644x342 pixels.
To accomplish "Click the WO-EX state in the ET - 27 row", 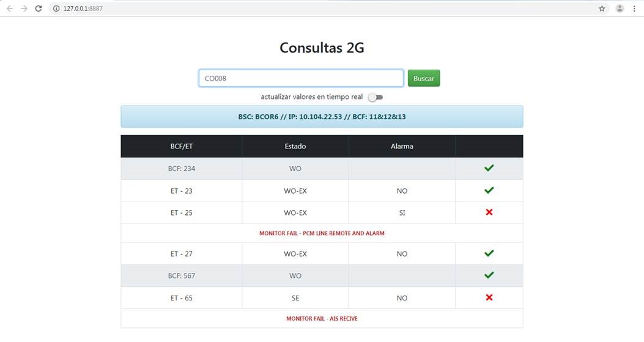I will click(x=295, y=254).
